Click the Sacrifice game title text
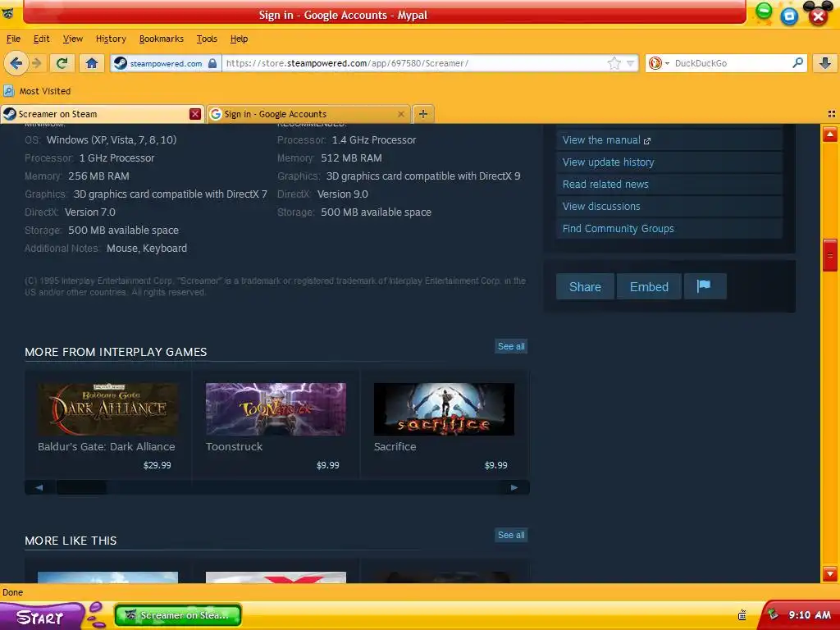This screenshot has width=840, height=630. coord(395,446)
